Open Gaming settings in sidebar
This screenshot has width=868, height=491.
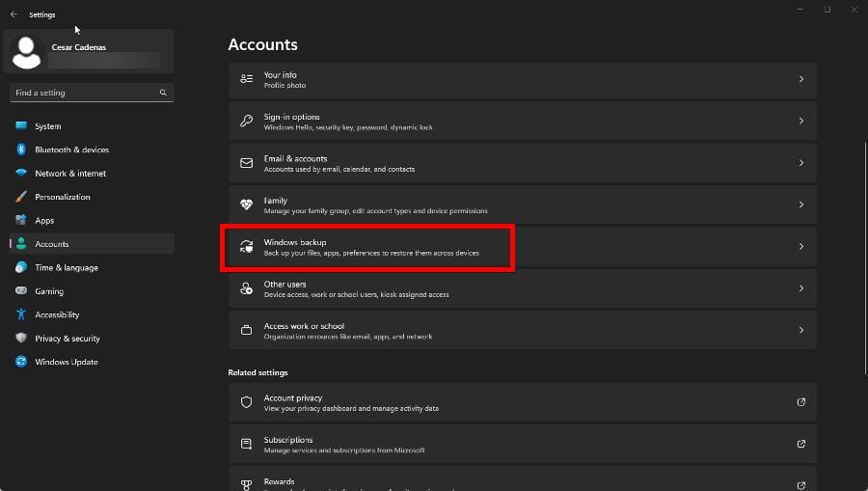[49, 291]
